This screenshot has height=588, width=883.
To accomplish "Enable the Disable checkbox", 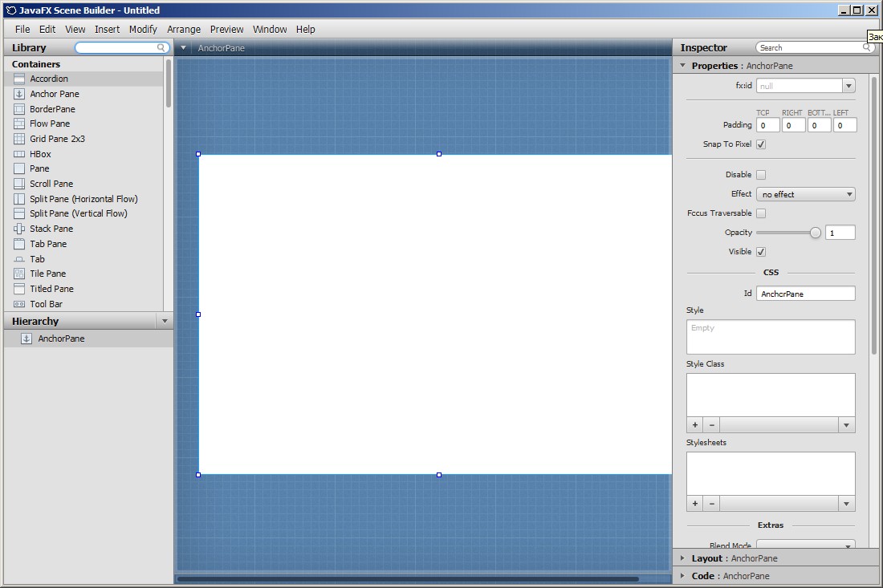I will tap(761, 175).
